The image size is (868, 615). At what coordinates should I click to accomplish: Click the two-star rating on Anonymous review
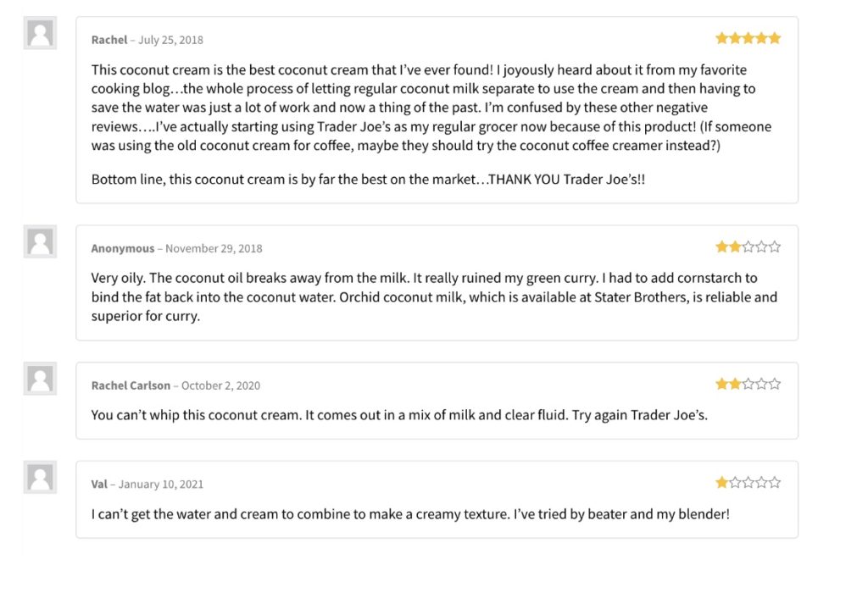(748, 247)
